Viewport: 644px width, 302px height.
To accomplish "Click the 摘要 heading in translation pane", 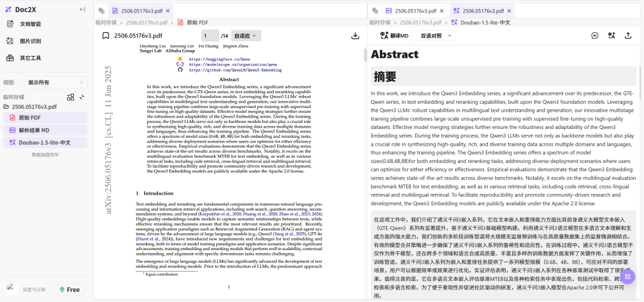I will [x=385, y=76].
